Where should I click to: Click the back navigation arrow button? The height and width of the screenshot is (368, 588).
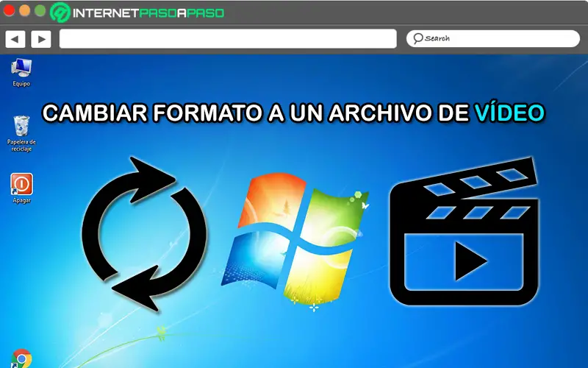[15, 39]
